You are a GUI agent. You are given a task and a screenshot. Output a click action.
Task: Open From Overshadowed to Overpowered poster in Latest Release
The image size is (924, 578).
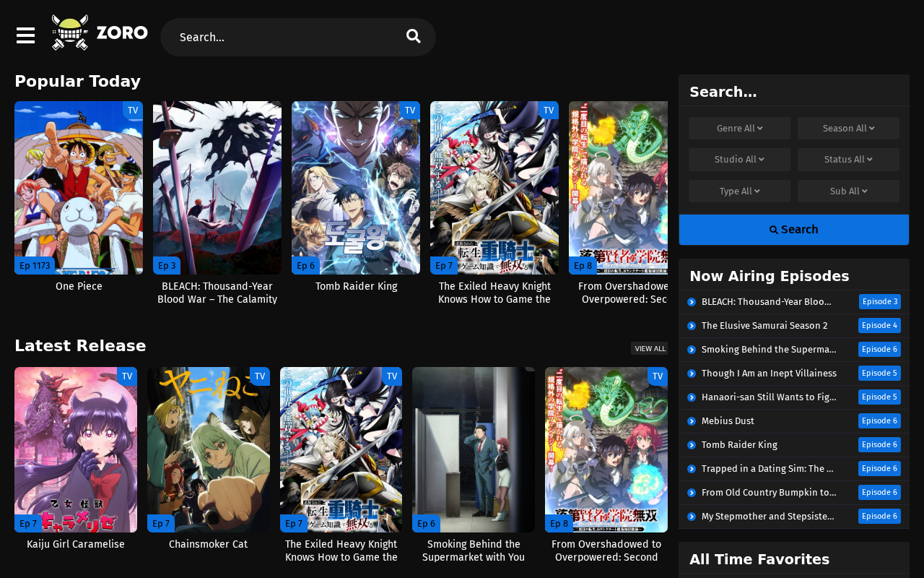point(606,449)
